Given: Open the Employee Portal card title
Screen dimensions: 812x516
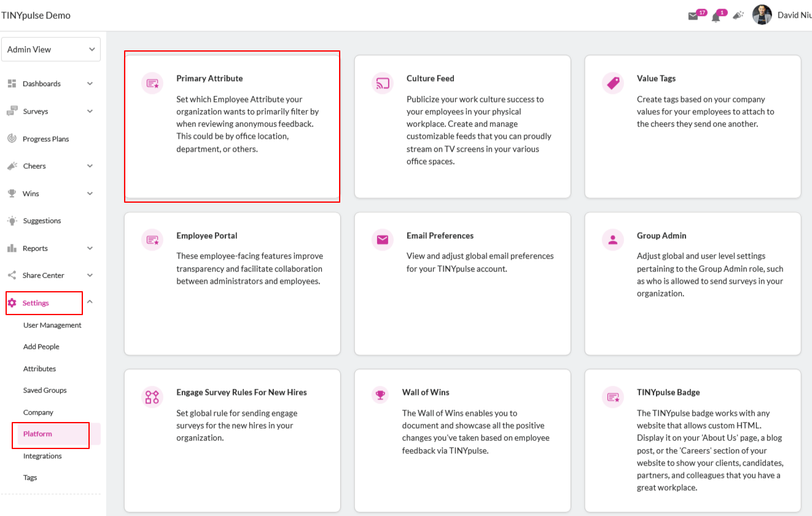Looking at the screenshot, I should click(x=206, y=235).
